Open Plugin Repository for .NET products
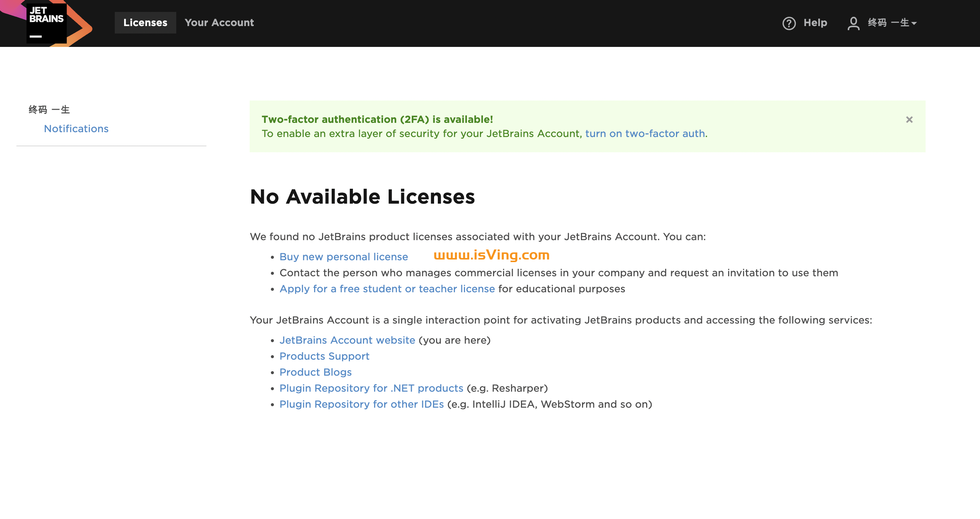This screenshot has width=980, height=519. pos(371,388)
